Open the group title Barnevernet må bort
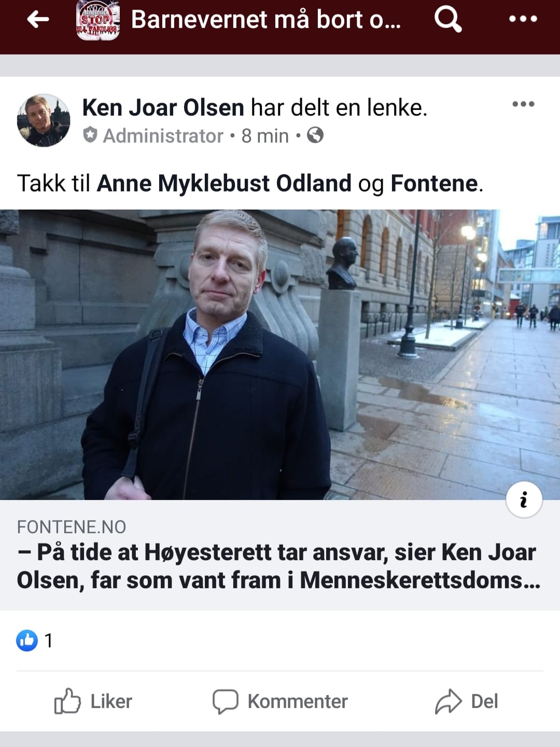 point(266,20)
